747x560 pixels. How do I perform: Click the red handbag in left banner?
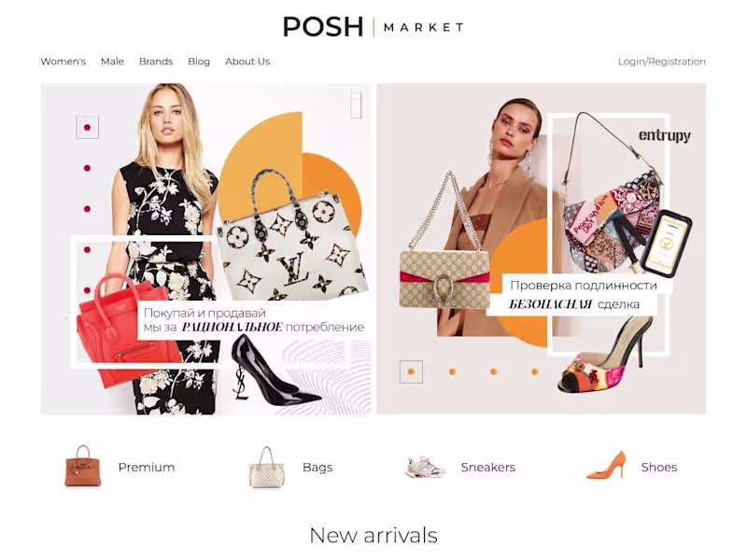[x=127, y=330]
